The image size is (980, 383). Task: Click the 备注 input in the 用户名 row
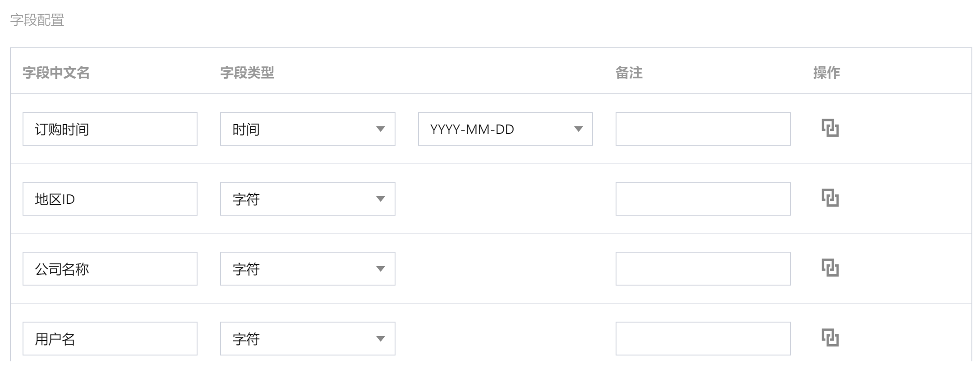coord(703,339)
